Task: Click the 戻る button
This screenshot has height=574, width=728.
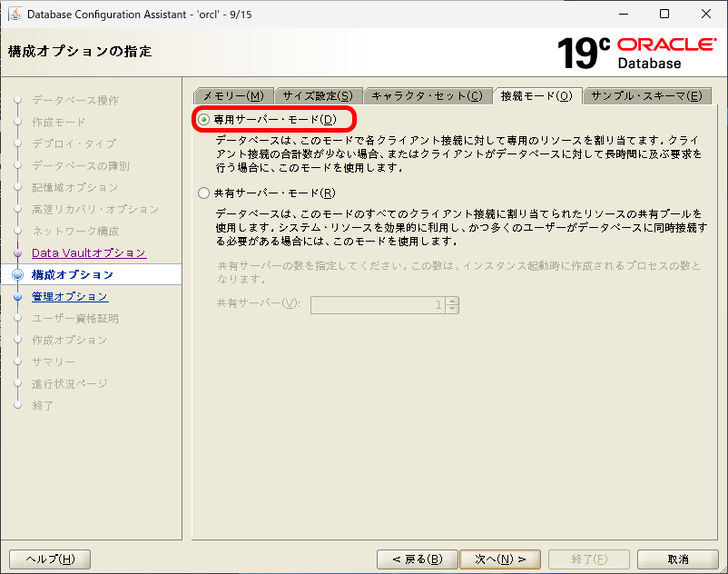Action: [x=417, y=559]
